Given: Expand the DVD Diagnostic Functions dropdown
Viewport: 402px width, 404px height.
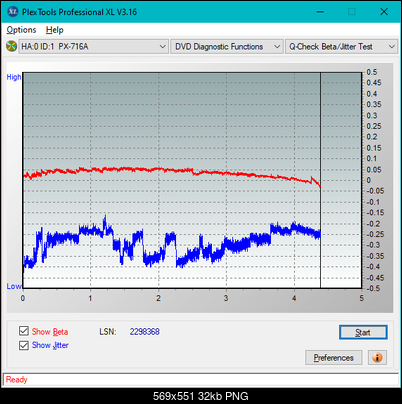Looking at the screenshot, I should pyautogui.click(x=227, y=47).
